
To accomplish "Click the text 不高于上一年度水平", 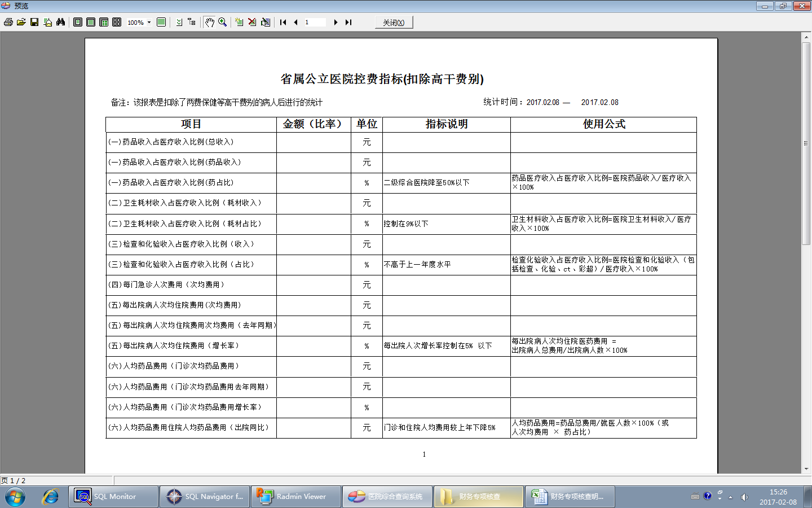I will [417, 265].
